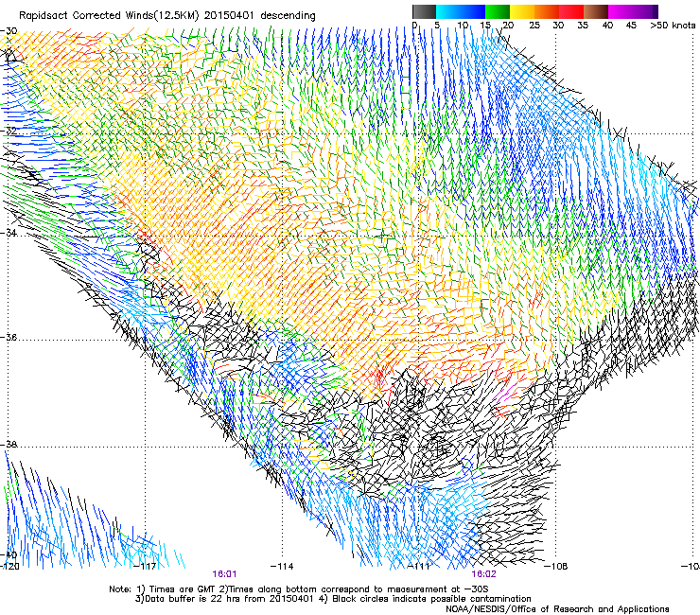The height and width of the screenshot is (615, 700).
Task: Click the purple 16:02 time marker
Action: tap(484, 574)
